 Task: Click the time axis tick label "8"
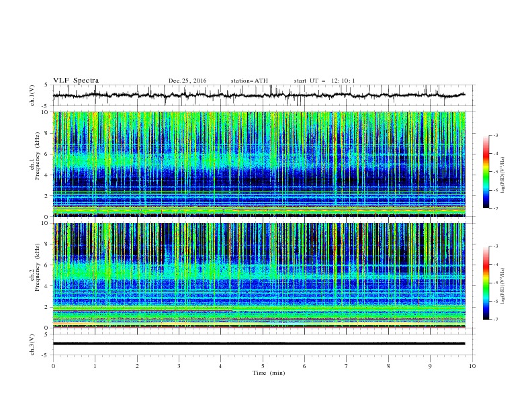(x=388, y=366)
